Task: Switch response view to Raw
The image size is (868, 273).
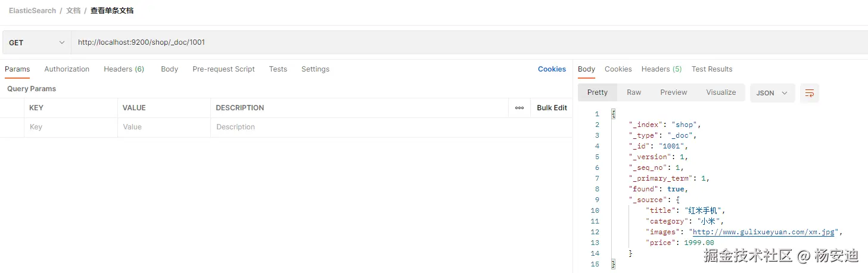Action: tap(634, 92)
